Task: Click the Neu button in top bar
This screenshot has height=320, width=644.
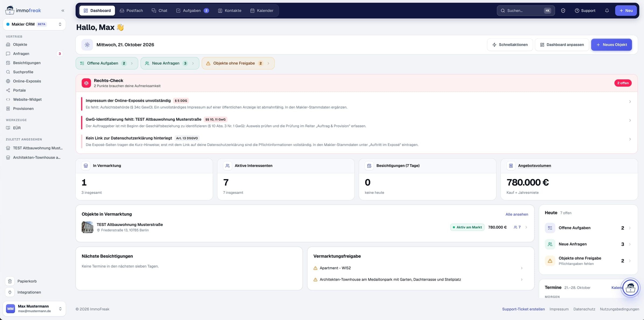Action: (x=626, y=11)
